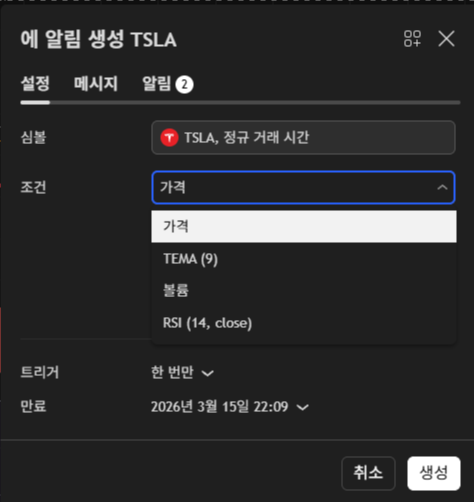Click the chevron next to 한 번만

coord(208,373)
